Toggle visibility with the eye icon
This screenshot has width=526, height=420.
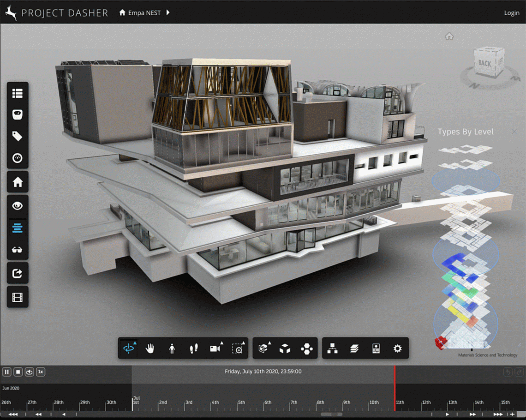coord(18,206)
